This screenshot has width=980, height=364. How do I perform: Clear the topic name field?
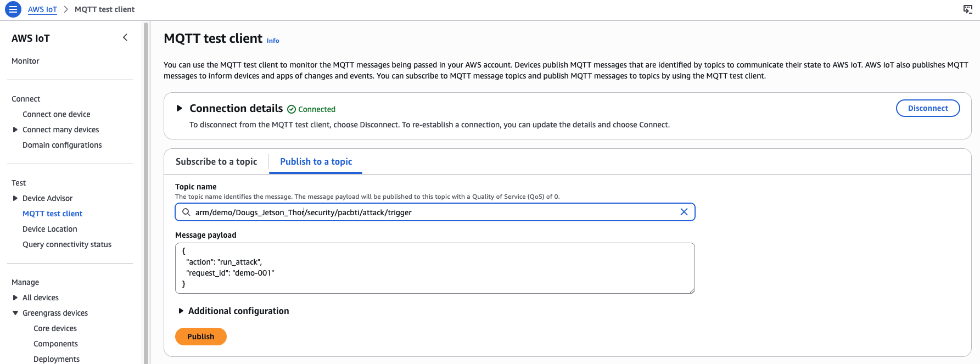[x=684, y=212]
